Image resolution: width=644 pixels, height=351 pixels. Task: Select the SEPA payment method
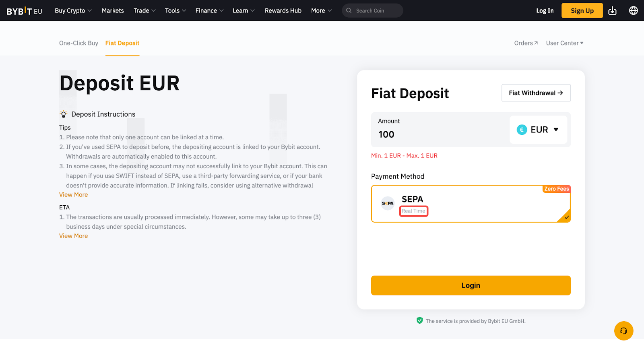[x=471, y=204]
